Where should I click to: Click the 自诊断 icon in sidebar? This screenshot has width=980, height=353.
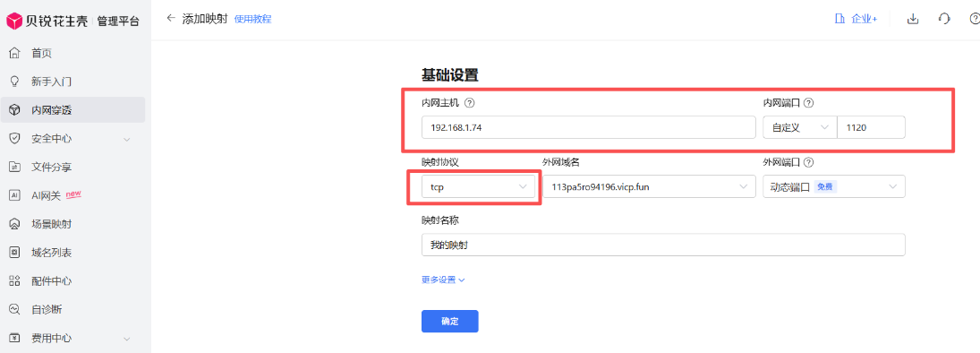14,309
